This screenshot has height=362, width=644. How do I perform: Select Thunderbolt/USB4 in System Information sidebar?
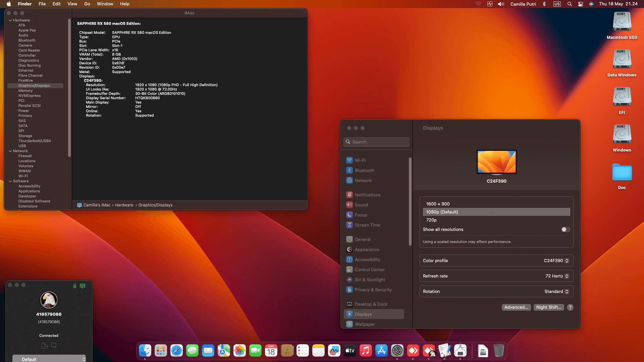[x=35, y=141]
